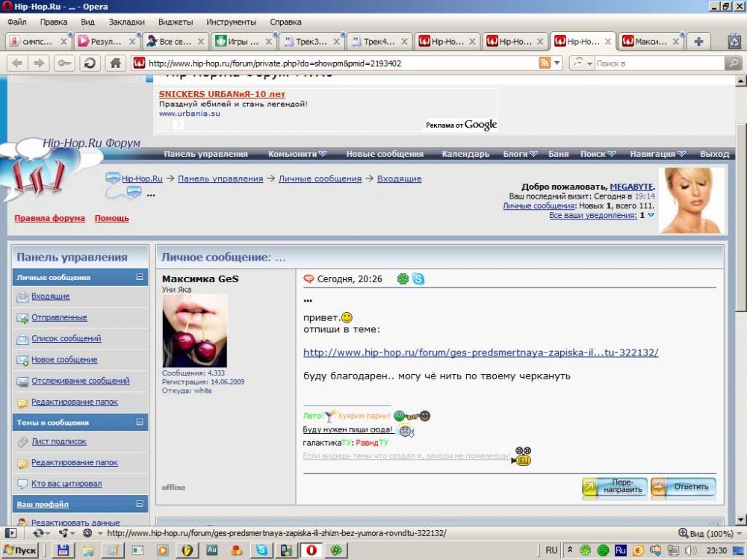Click the Ответить reply button
The width and height of the screenshot is (747, 560).
click(684, 487)
